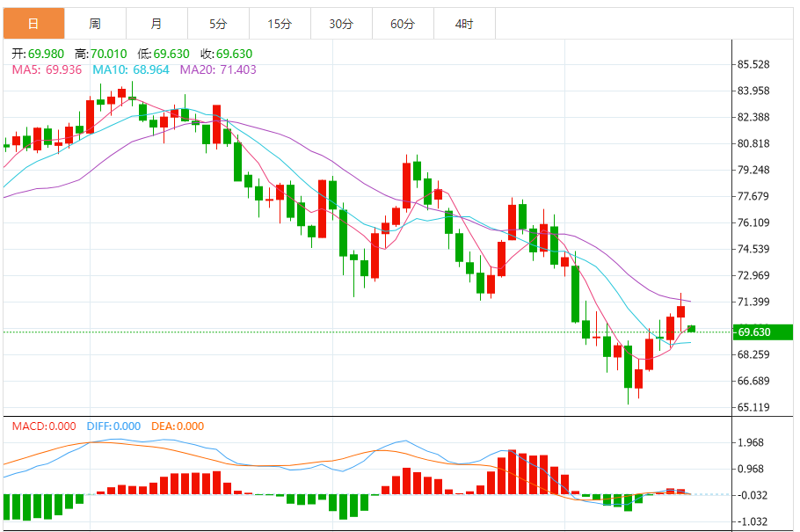Screen dimensions: 800x532
Task: Click the DIFF:0.000 label
Action: click(x=113, y=426)
